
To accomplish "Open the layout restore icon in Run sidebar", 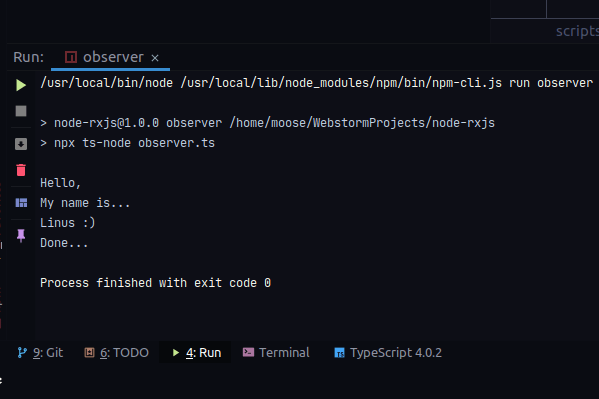I will click(21, 203).
